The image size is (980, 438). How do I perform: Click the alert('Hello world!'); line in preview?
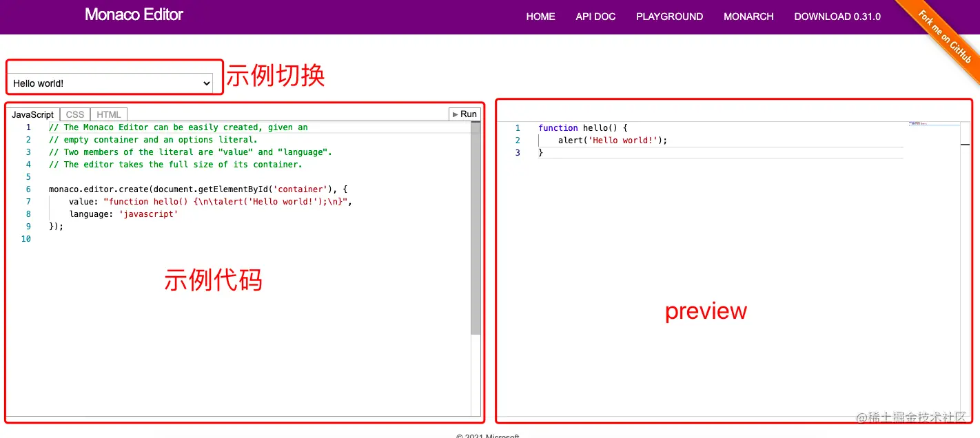click(613, 140)
